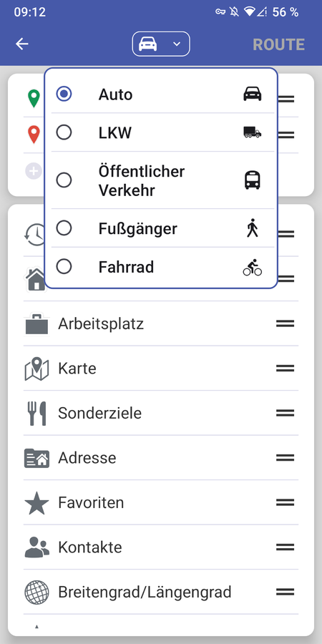Expand the small triangle at list bottom
Image resolution: width=322 pixels, height=644 pixels.
pyautogui.click(x=36, y=627)
